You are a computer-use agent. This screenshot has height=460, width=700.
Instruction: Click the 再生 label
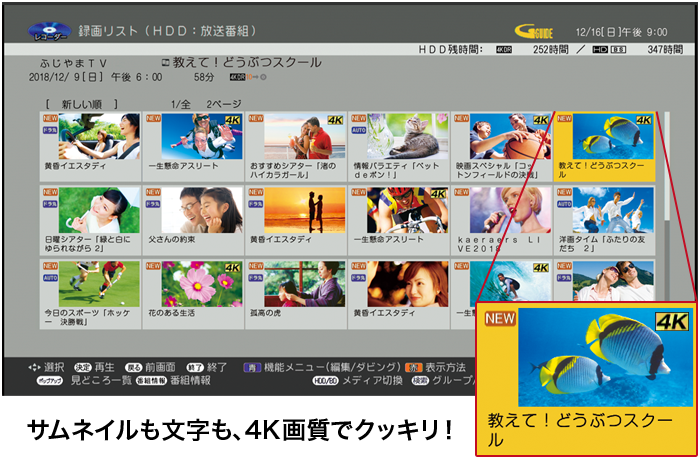point(104,367)
